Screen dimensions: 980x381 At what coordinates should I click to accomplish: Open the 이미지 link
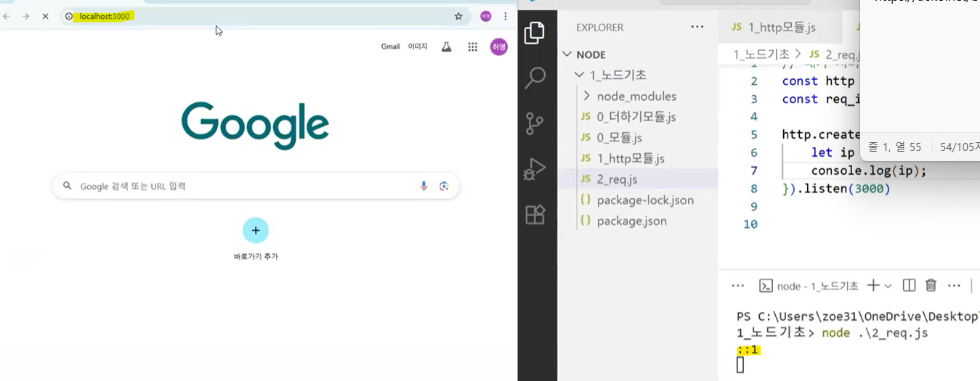tap(418, 46)
